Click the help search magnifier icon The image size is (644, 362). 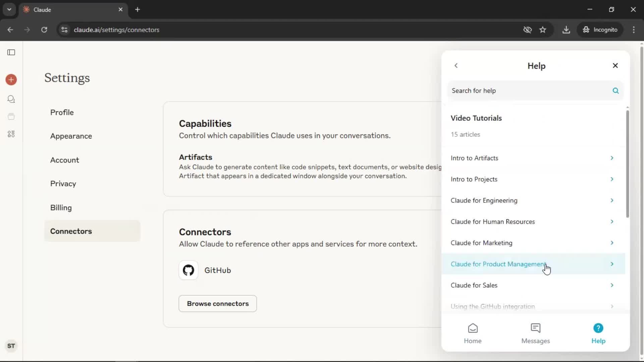click(615, 90)
